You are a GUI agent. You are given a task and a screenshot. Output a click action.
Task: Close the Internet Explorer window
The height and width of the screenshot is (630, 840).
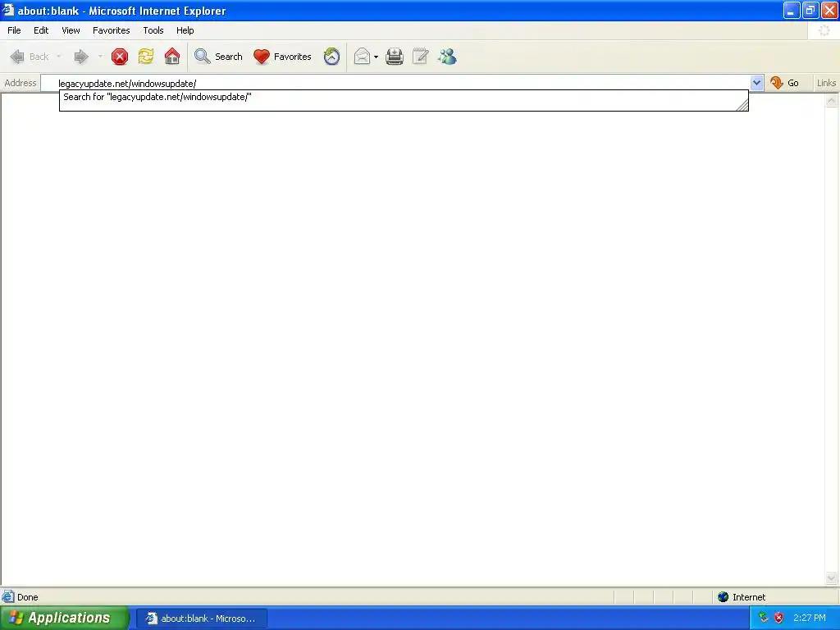pyautogui.click(x=829, y=10)
